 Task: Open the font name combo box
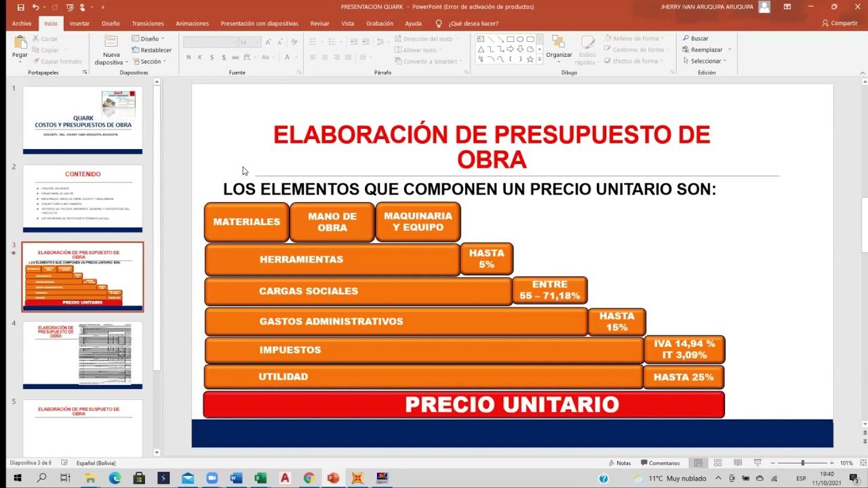click(209, 42)
